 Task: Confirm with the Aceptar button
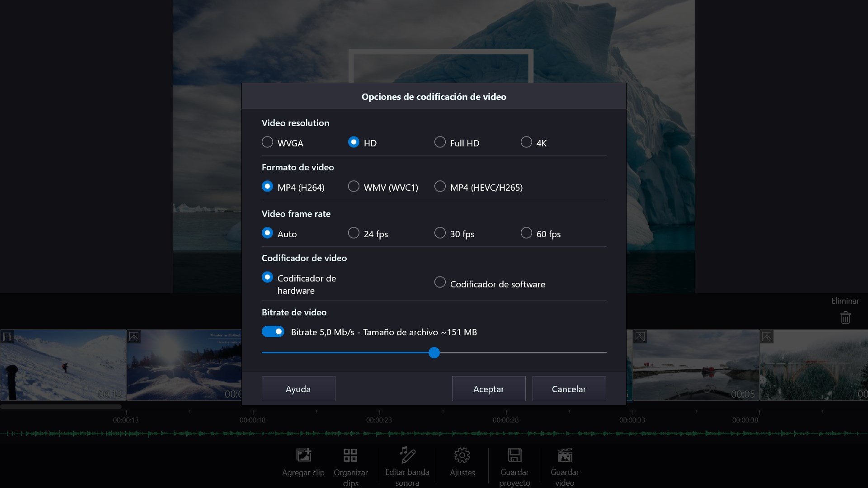pyautogui.click(x=489, y=389)
